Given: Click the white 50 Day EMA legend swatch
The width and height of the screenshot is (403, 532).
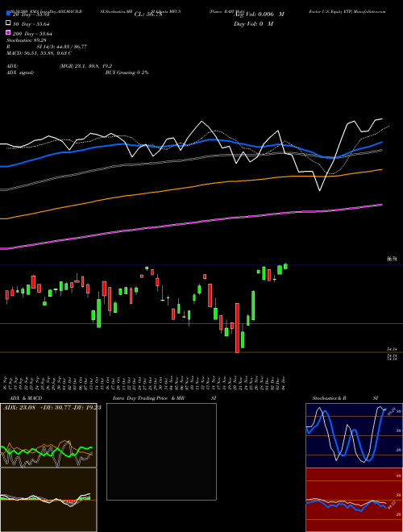Looking at the screenshot, I should click(8, 23).
